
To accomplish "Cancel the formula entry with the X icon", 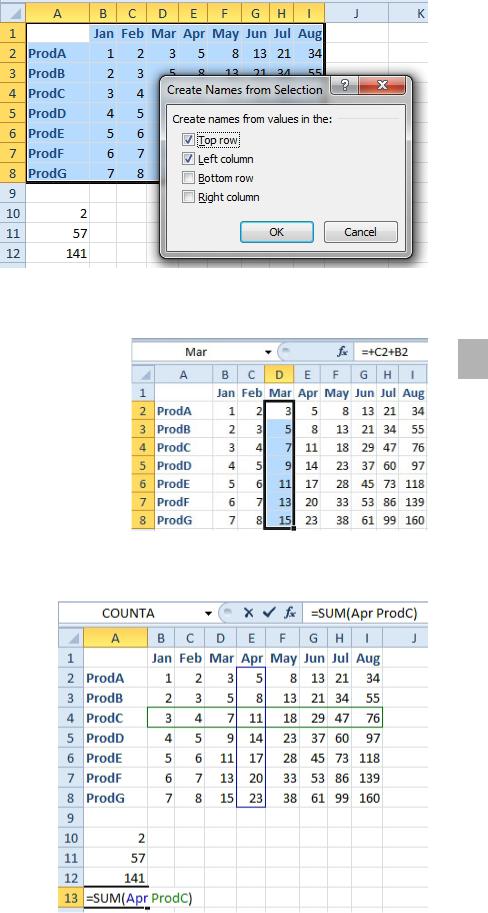I will [249, 613].
